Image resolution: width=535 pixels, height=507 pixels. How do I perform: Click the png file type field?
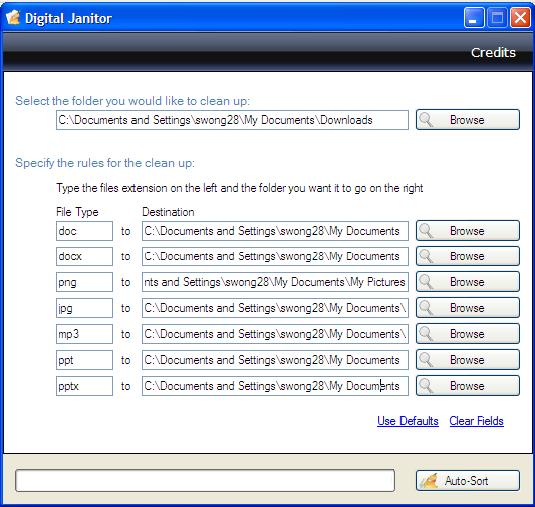pos(84,282)
